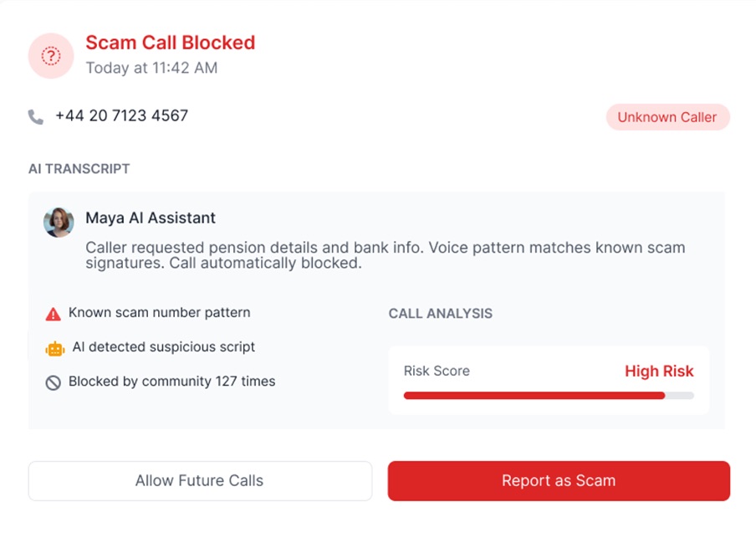Switch to the Call Analysis section

(440, 313)
